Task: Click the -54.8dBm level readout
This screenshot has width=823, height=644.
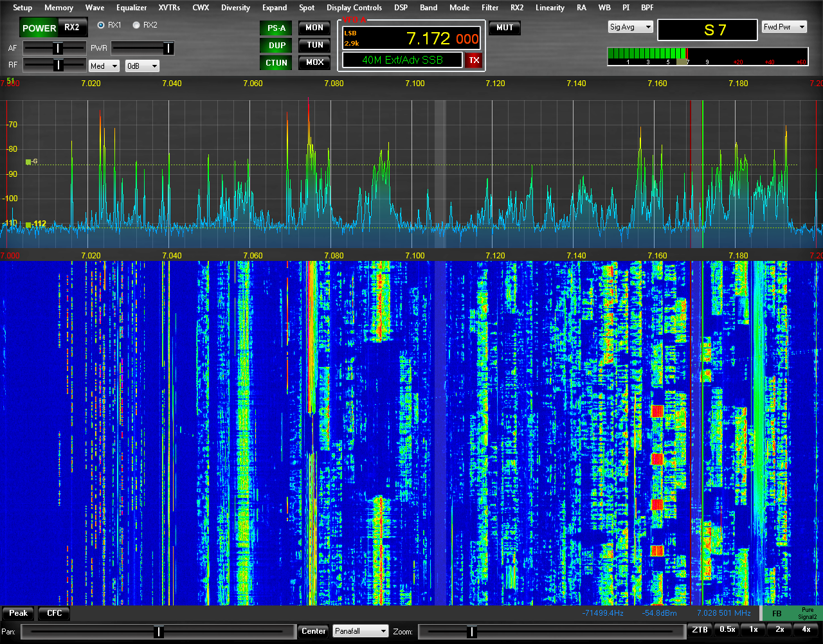Action: coord(659,613)
